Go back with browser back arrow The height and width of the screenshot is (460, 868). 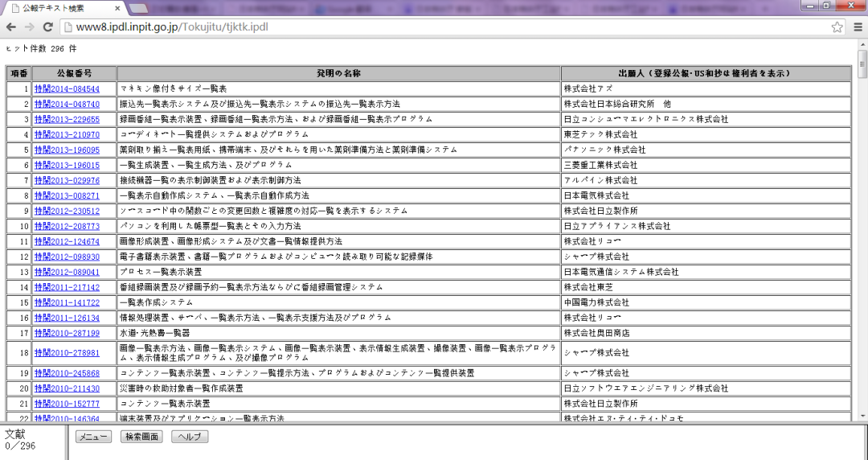click(x=11, y=27)
